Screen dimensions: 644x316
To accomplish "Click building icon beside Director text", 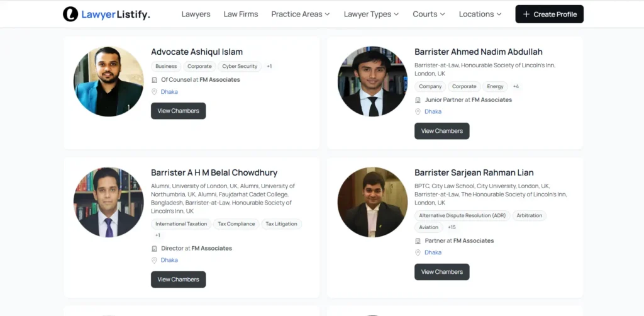I will [x=154, y=249].
